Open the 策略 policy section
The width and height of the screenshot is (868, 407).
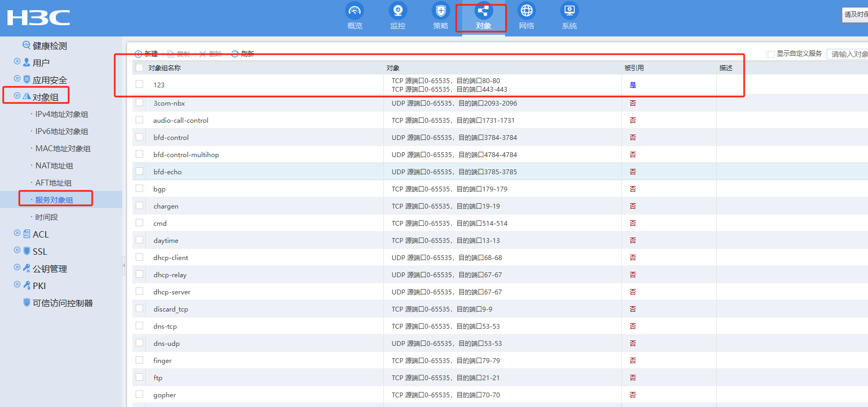click(441, 16)
